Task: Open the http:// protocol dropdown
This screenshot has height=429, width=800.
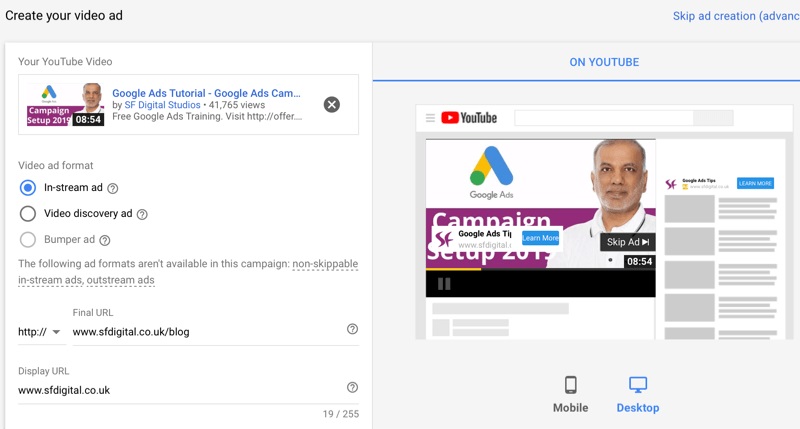Action: (40, 332)
